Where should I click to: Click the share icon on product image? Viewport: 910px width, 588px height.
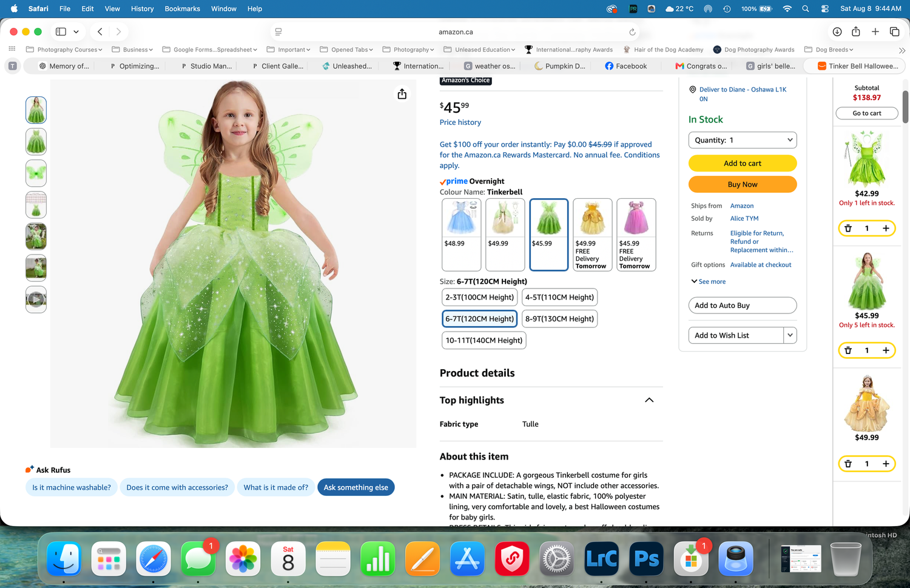click(402, 94)
